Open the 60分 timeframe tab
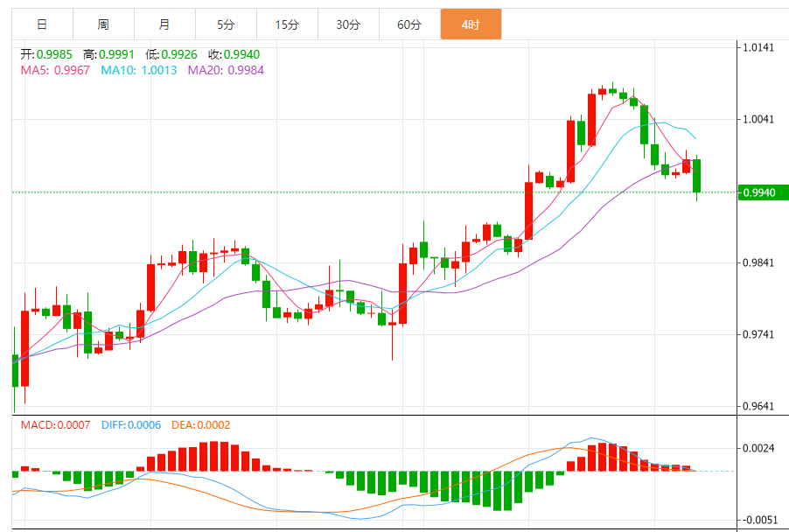Screen dimensions: 789x532 tap(409, 24)
